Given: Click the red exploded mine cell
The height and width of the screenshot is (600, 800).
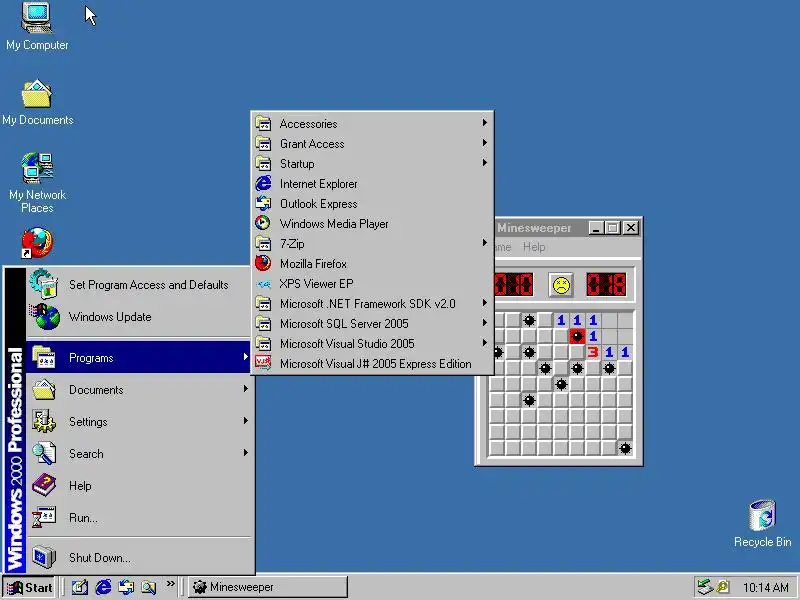Looking at the screenshot, I should click(577, 336).
